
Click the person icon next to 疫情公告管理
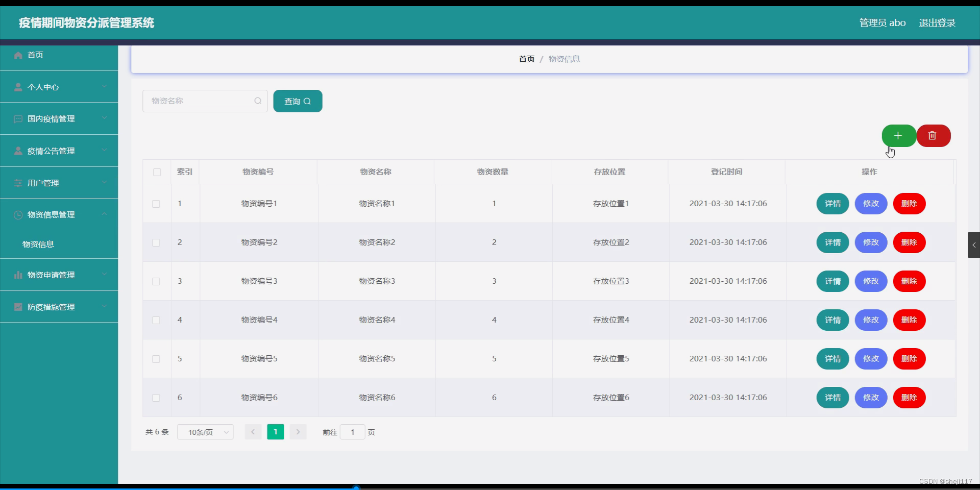click(18, 151)
